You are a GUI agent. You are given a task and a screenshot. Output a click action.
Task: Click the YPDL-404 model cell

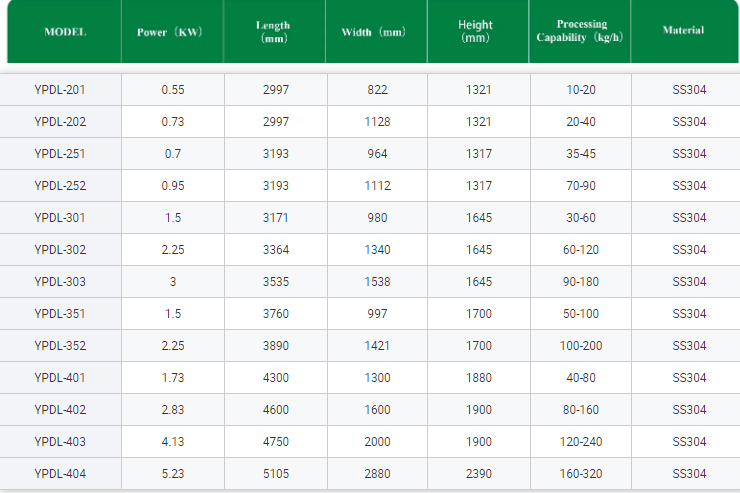point(60,474)
